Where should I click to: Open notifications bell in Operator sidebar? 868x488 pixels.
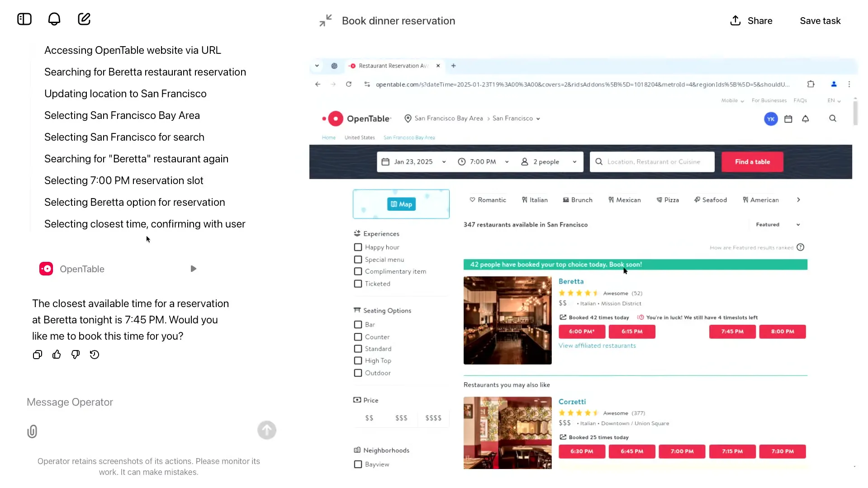point(54,19)
